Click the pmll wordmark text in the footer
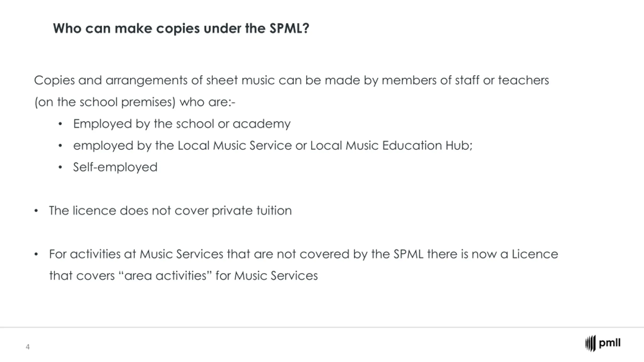The image size is (644, 362). (x=610, y=343)
